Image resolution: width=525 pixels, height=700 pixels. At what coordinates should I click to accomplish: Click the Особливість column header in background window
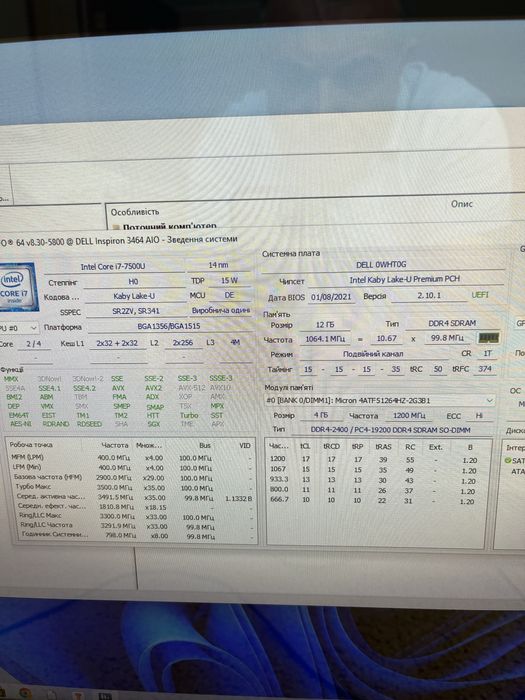click(x=135, y=212)
